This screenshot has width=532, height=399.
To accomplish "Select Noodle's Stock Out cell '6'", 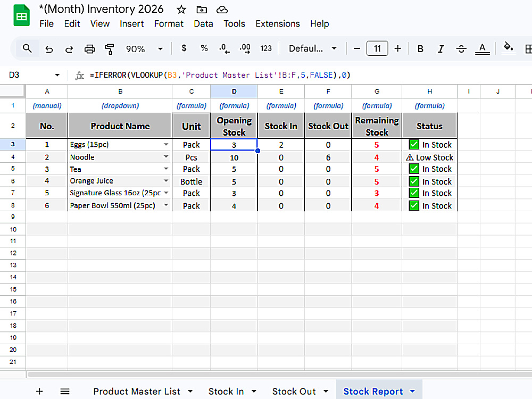I will pyautogui.click(x=328, y=157).
